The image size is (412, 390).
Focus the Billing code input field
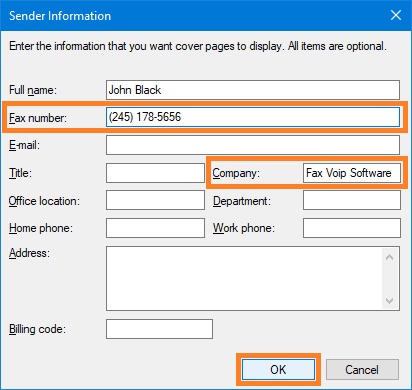(x=159, y=329)
